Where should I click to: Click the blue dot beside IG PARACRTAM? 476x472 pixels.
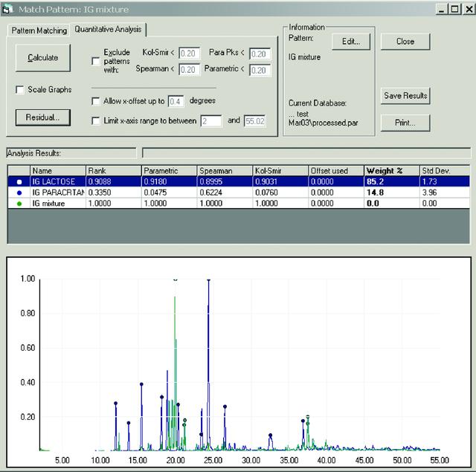19,193
